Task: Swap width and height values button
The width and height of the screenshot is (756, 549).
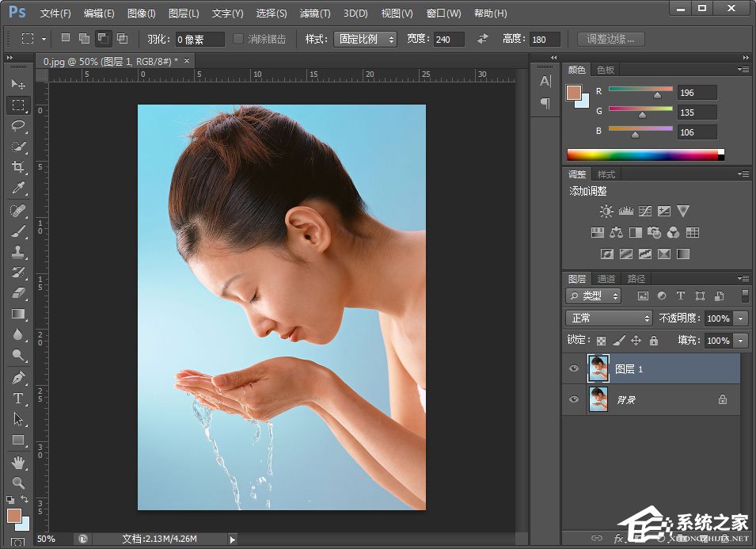Action: click(483, 39)
